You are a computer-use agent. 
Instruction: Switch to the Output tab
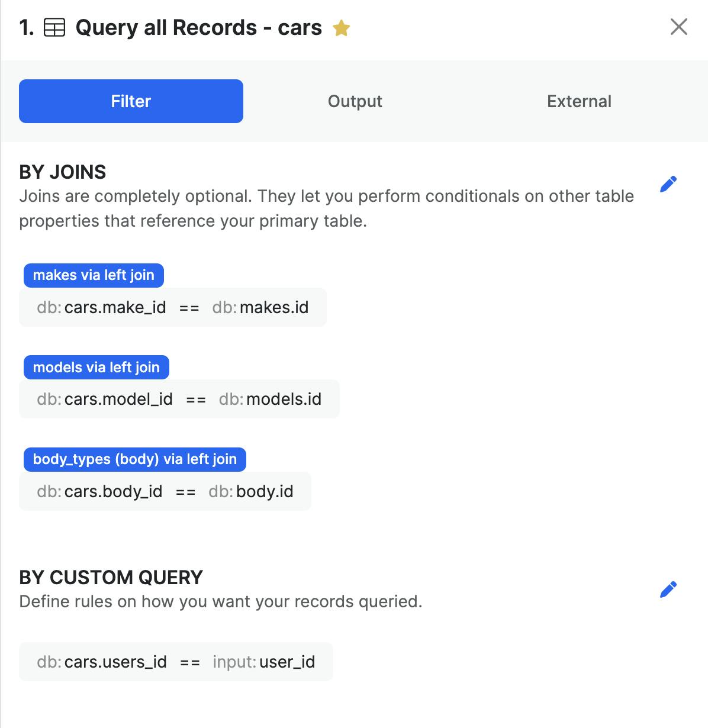pyautogui.click(x=355, y=101)
